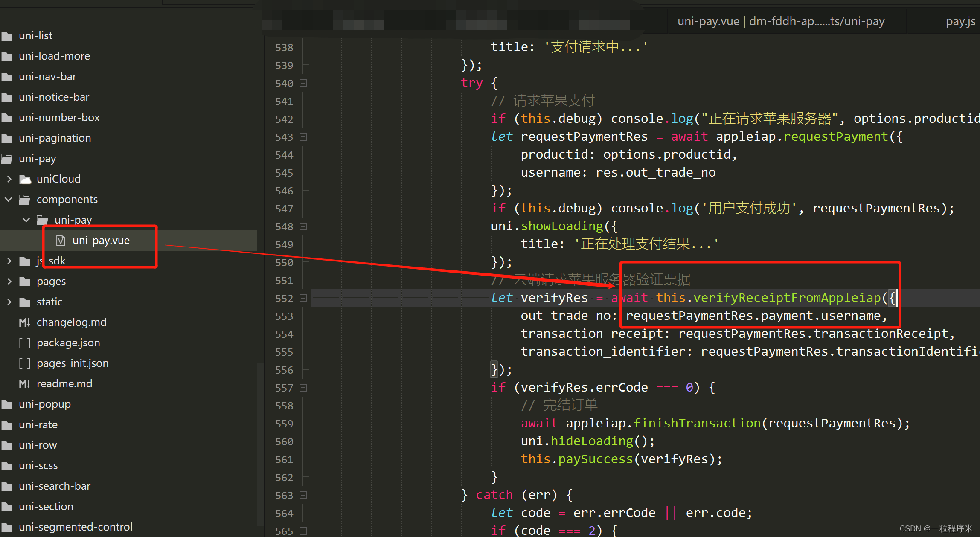Click the uni-search-bar folder icon
This screenshot has width=980, height=537.
7,486
